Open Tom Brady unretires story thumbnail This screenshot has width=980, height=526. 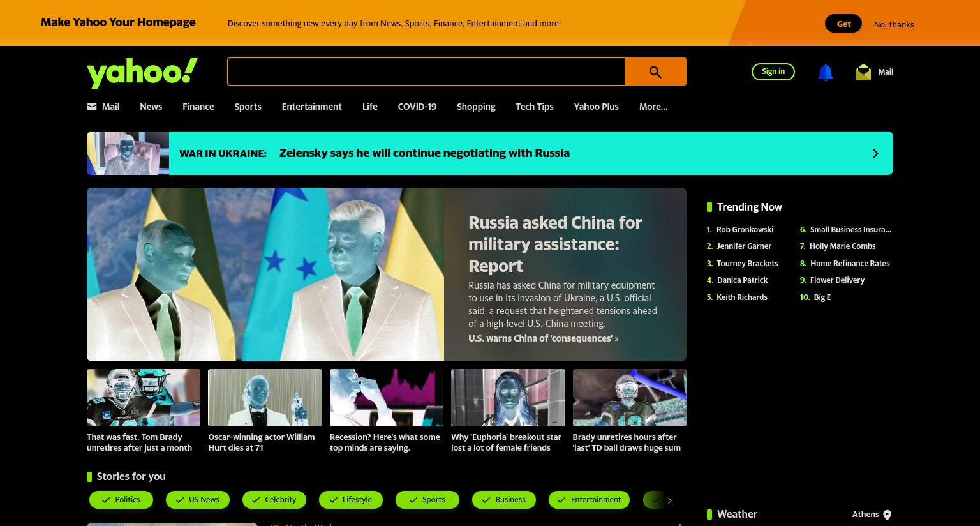(144, 398)
